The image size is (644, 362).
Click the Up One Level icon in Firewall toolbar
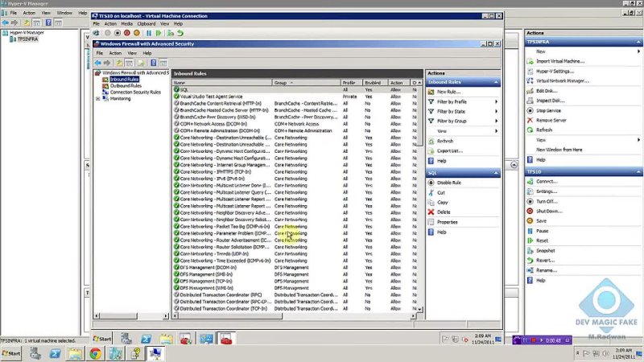point(119,63)
